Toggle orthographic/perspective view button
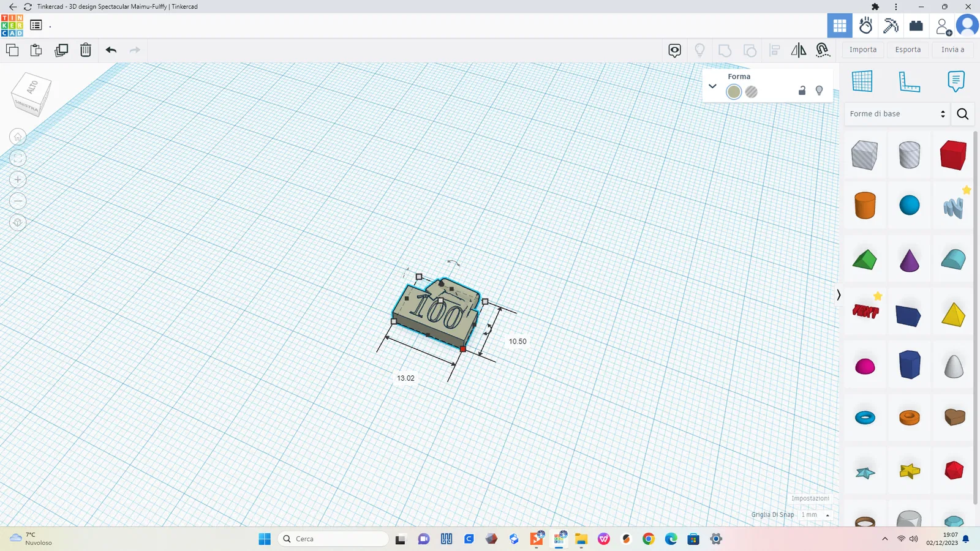 click(18, 222)
